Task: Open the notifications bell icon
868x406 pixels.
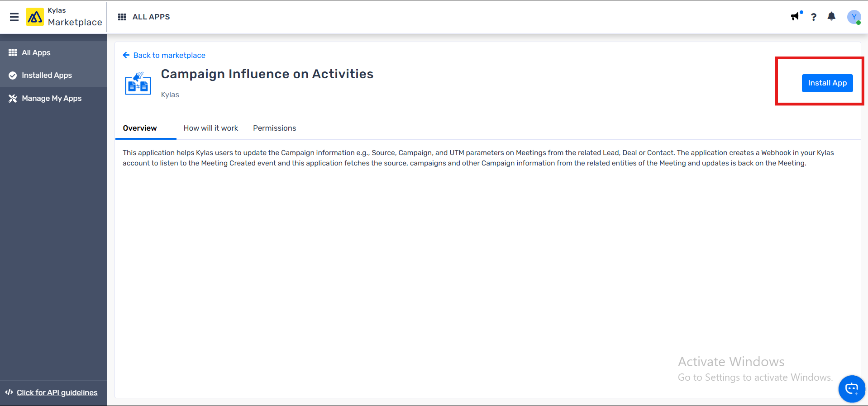Action: coord(831,17)
